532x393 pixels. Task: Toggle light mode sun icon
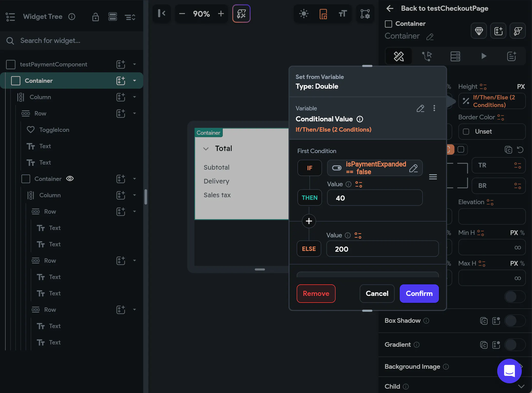pyautogui.click(x=304, y=14)
